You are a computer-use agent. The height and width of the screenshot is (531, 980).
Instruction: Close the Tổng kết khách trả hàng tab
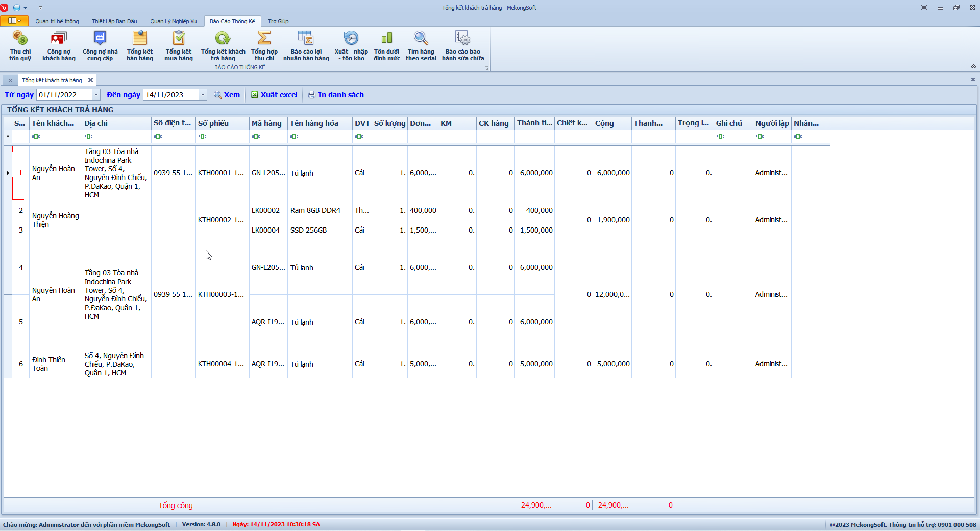[x=90, y=80]
